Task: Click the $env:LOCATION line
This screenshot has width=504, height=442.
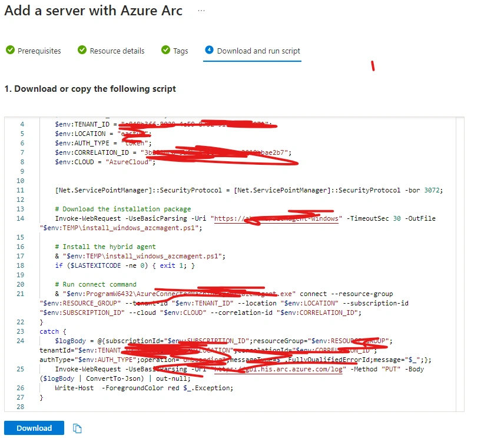Action: (x=103, y=134)
